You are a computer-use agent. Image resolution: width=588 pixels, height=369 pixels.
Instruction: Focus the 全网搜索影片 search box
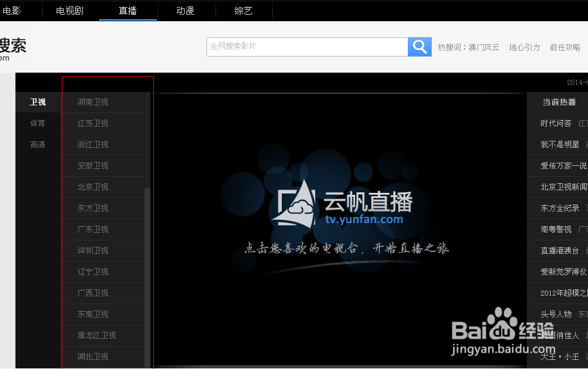[307, 47]
